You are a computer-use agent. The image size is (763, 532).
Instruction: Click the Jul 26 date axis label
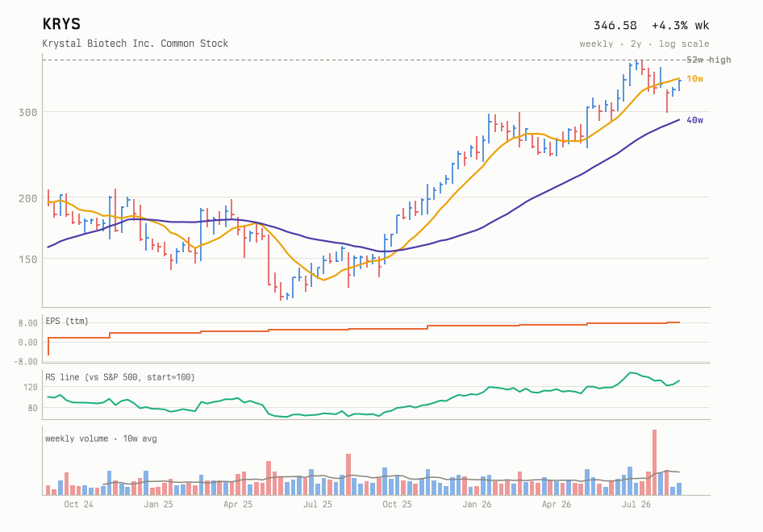point(636,505)
